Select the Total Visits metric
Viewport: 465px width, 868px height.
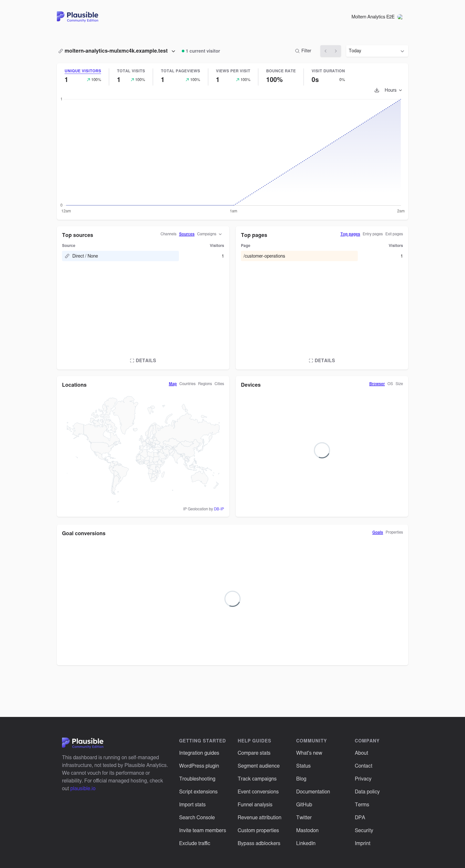pyautogui.click(x=131, y=76)
